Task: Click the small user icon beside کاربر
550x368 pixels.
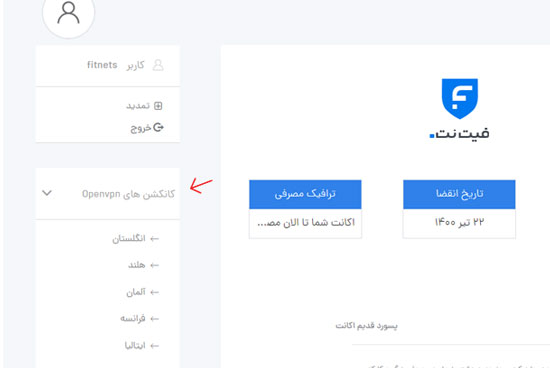Action: coord(158,65)
